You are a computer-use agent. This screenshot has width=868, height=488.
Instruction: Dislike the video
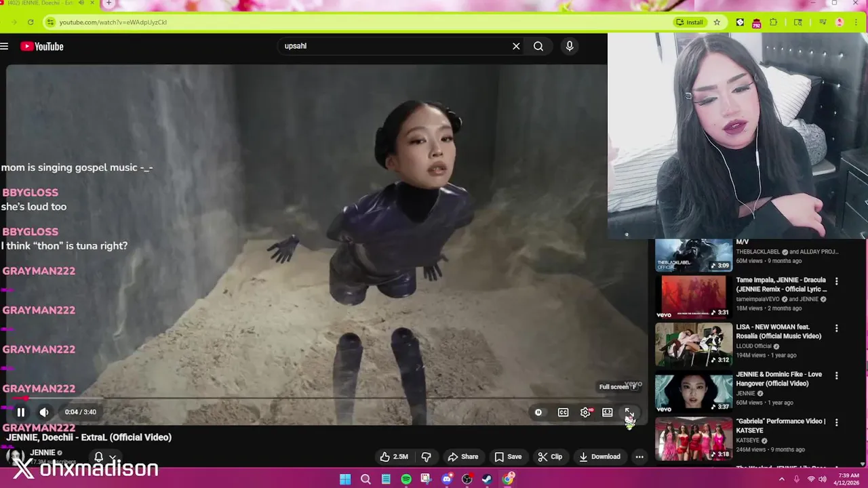(427, 457)
